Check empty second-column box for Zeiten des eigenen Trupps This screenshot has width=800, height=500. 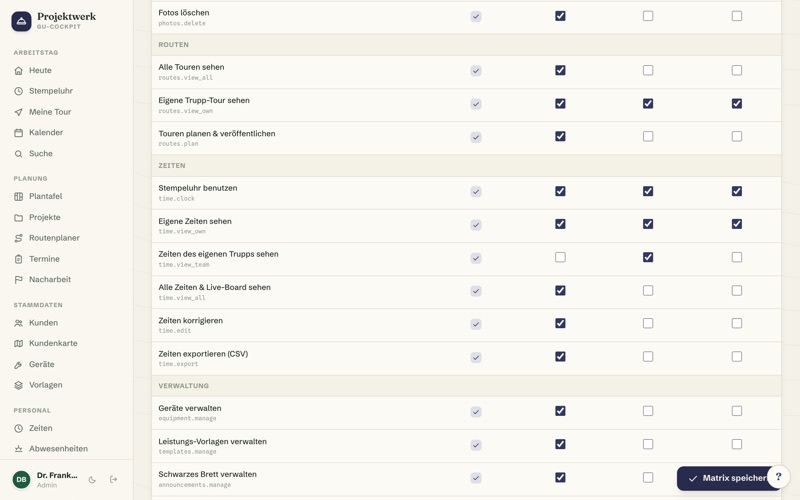pos(560,257)
